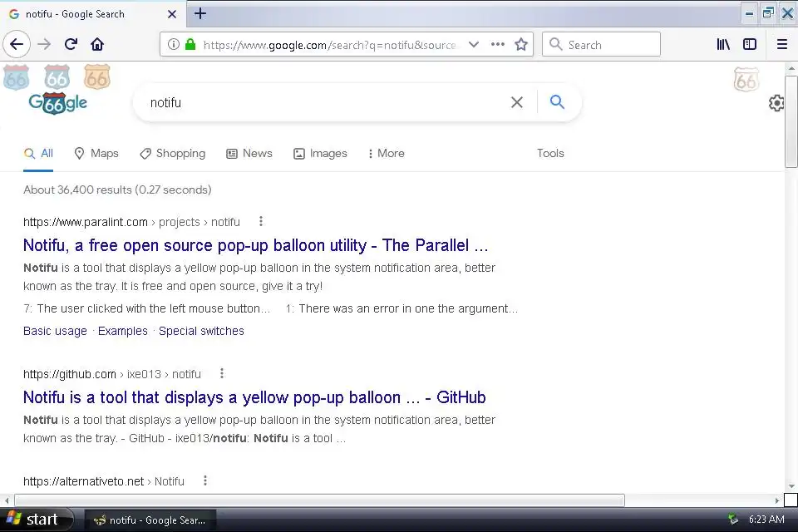Open options for the paralint.com result

point(260,221)
